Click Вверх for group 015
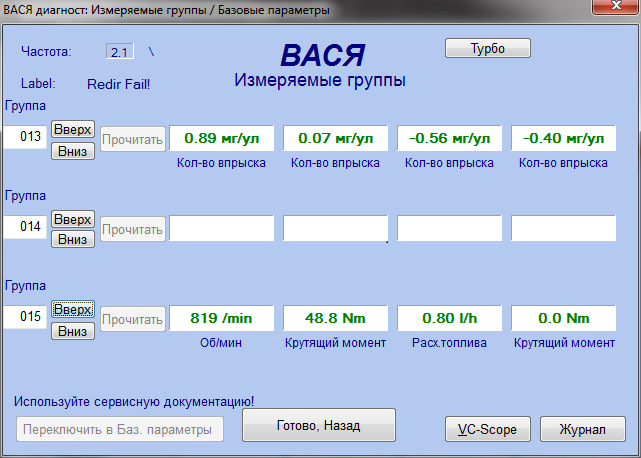This screenshot has height=458, width=641. tap(73, 309)
